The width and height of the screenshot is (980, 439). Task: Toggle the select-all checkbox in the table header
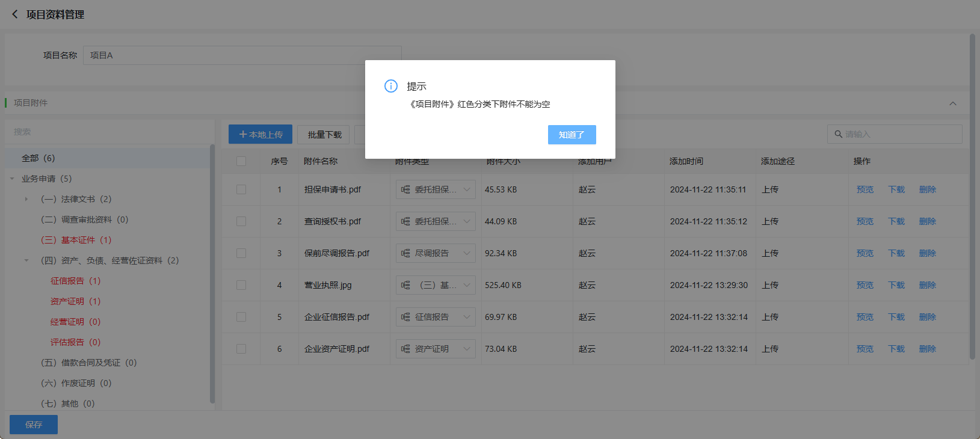point(241,161)
